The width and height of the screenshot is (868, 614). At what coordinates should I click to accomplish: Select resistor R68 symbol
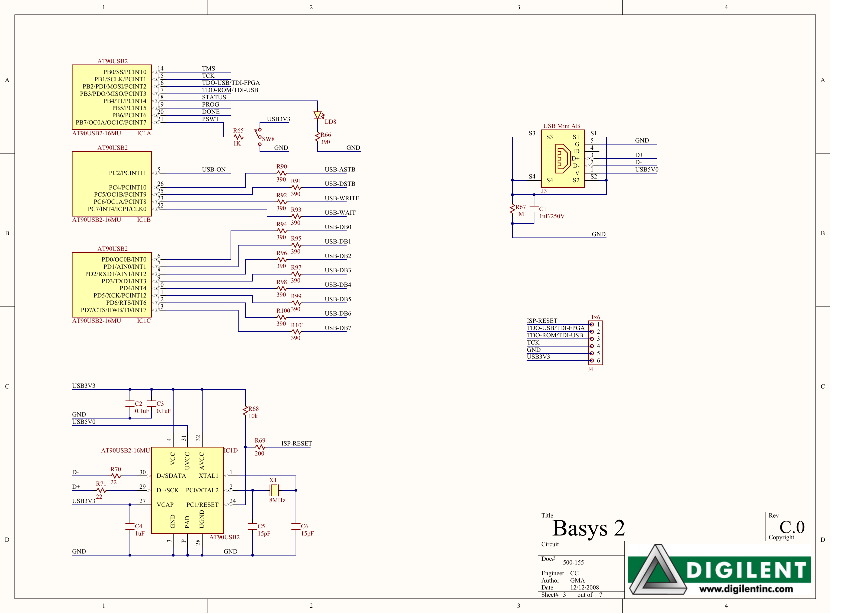246,411
